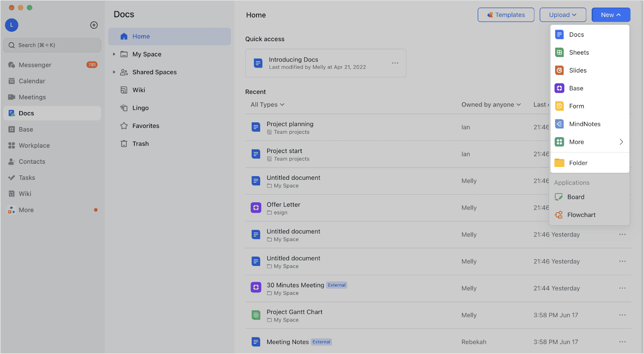Expand the Shared Spaces tree arrow
The width and height of the screenshot is (644, 354).
[x=114, y=72]
